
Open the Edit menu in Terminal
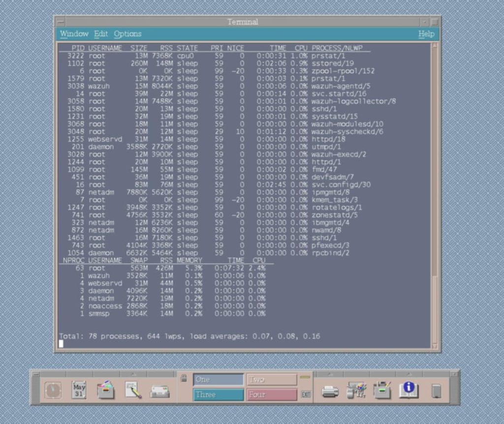coord(101,34)
